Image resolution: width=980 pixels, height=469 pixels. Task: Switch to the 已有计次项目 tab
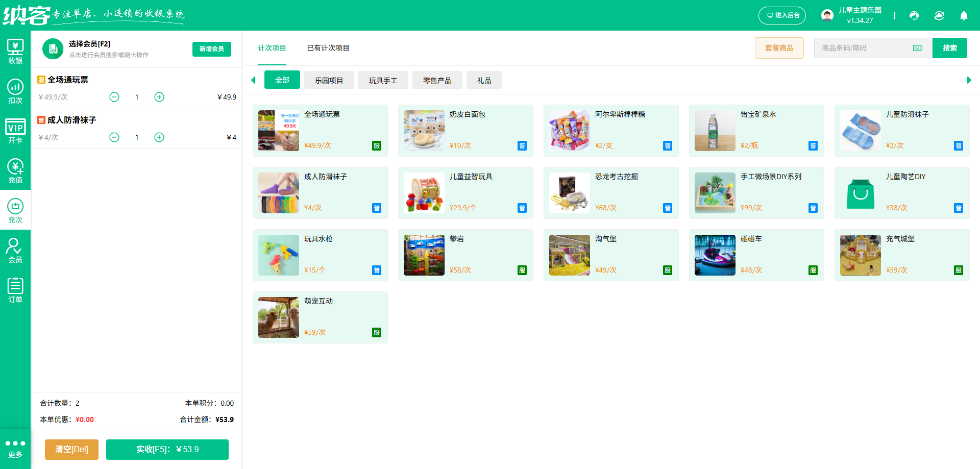click(x=328, y=48)
